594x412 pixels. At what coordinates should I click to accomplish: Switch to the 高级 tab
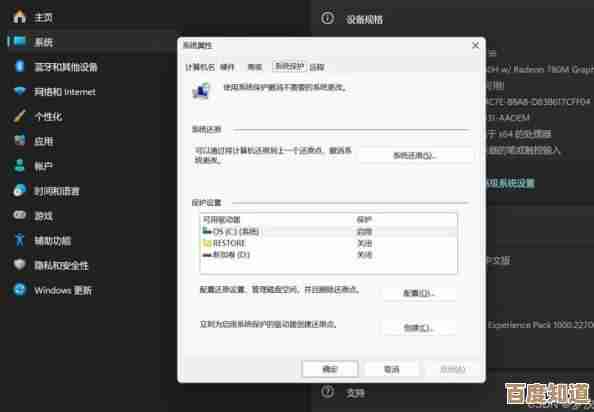click(255, 67)
